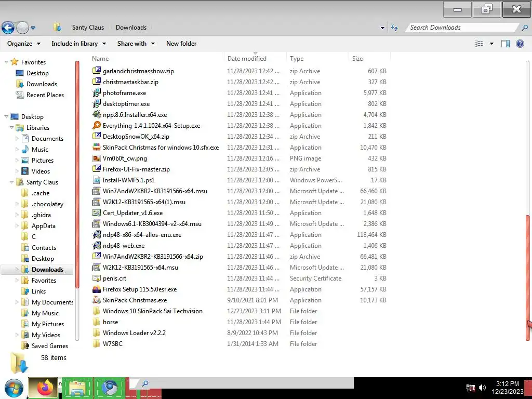Select the Install-WMF5.1.ps1 script icon

click(97, 180)
